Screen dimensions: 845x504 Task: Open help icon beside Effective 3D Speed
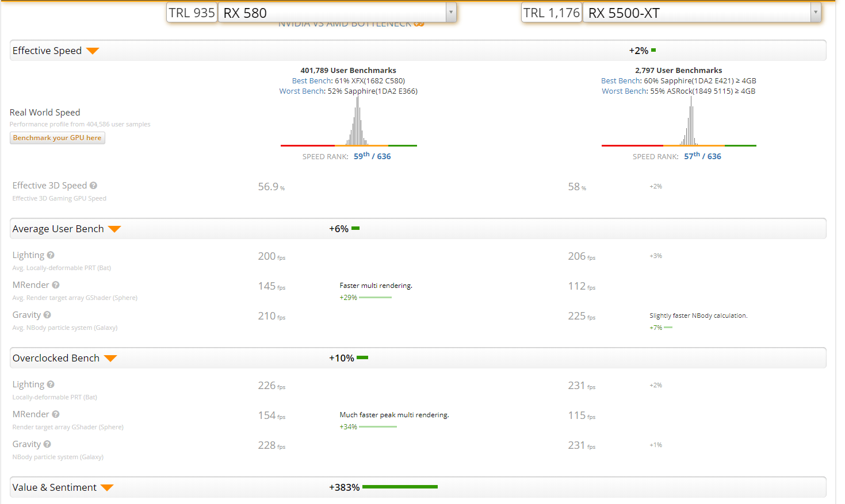click(x=93, y=186)
